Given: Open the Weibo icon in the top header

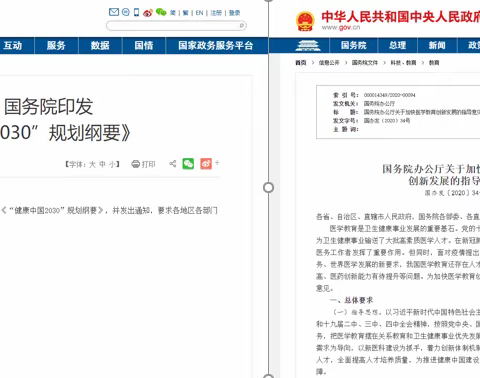Looking at the screenshot, I should tap(148, 13).
